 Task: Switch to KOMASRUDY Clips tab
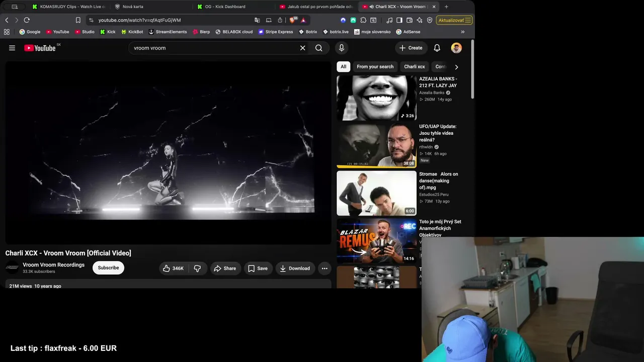point(68,7)
